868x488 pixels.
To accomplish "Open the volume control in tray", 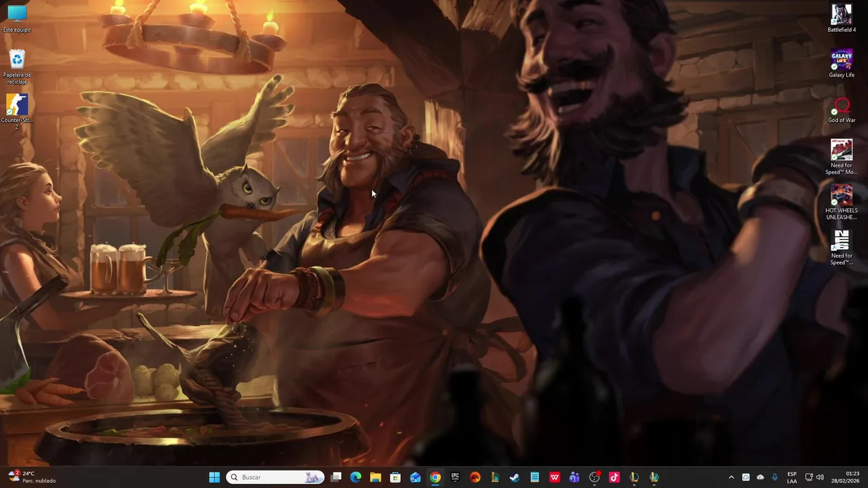I will (x=820, y=477).
